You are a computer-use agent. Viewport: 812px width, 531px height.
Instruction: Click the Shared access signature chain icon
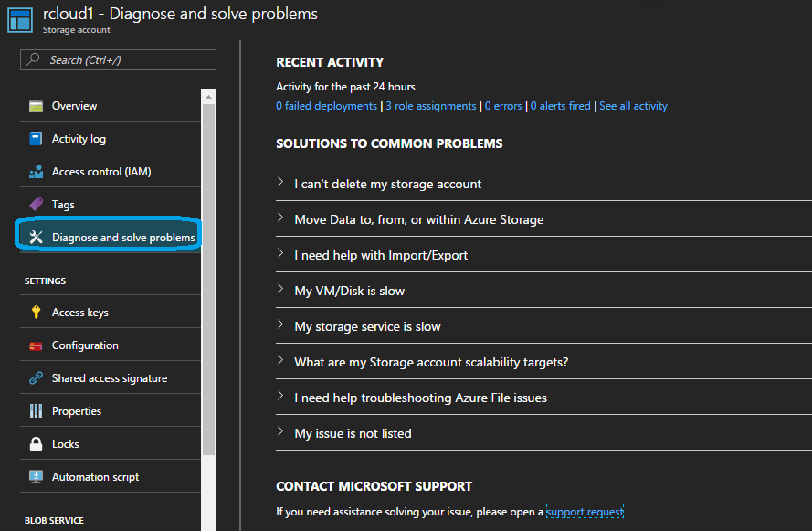coord(36,378)
